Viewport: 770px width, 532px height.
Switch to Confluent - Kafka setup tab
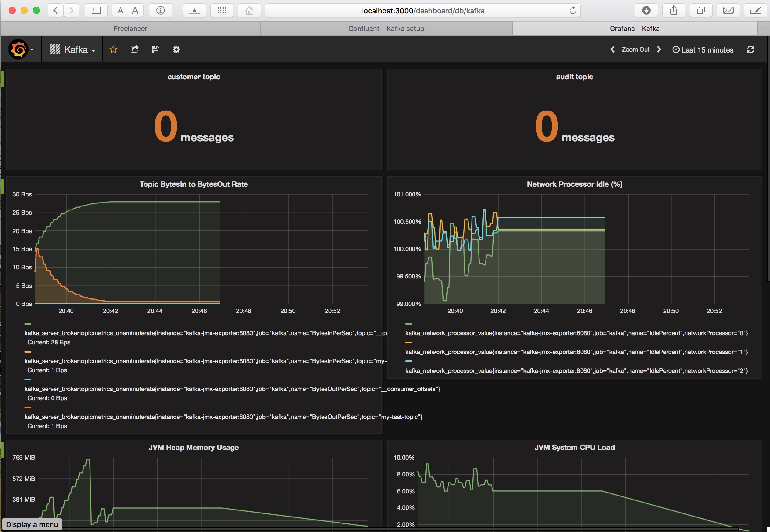coord(386,29)
